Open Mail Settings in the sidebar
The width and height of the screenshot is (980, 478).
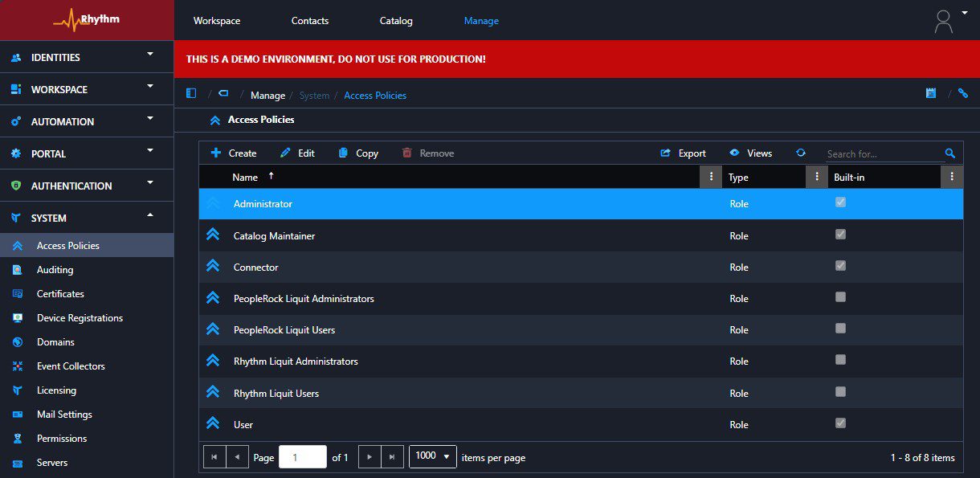click(x=64, y=415)
